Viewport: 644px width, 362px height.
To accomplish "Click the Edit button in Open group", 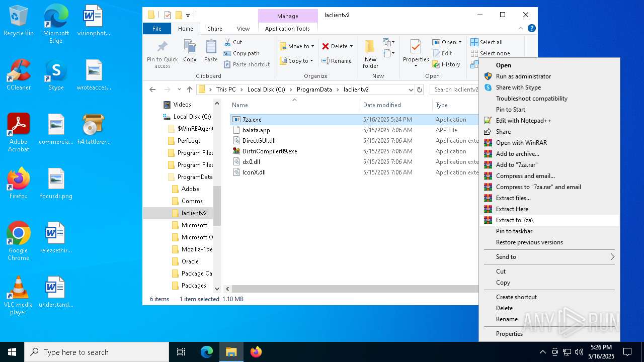I will click(442, 53).
